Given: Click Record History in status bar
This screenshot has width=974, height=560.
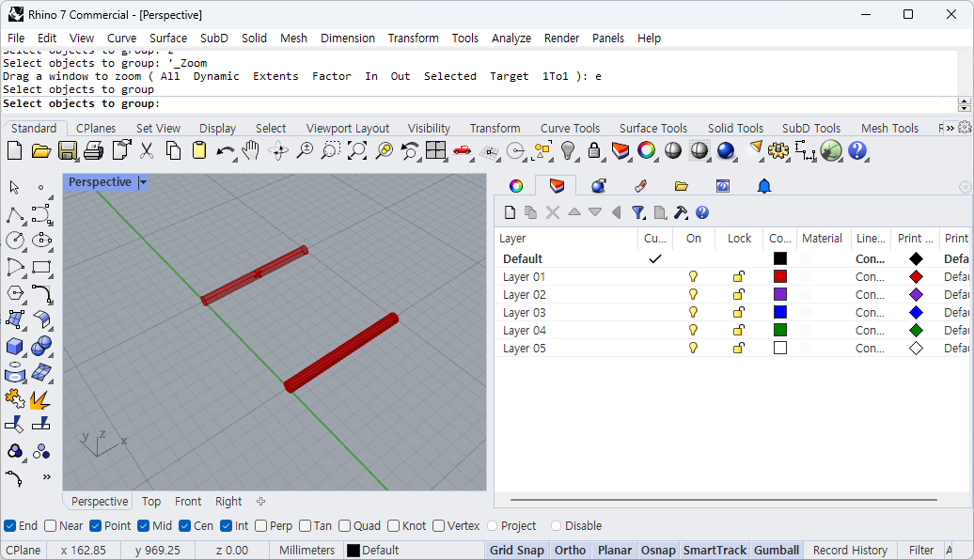Looking at the screenshot, I should tap(850, 550).
